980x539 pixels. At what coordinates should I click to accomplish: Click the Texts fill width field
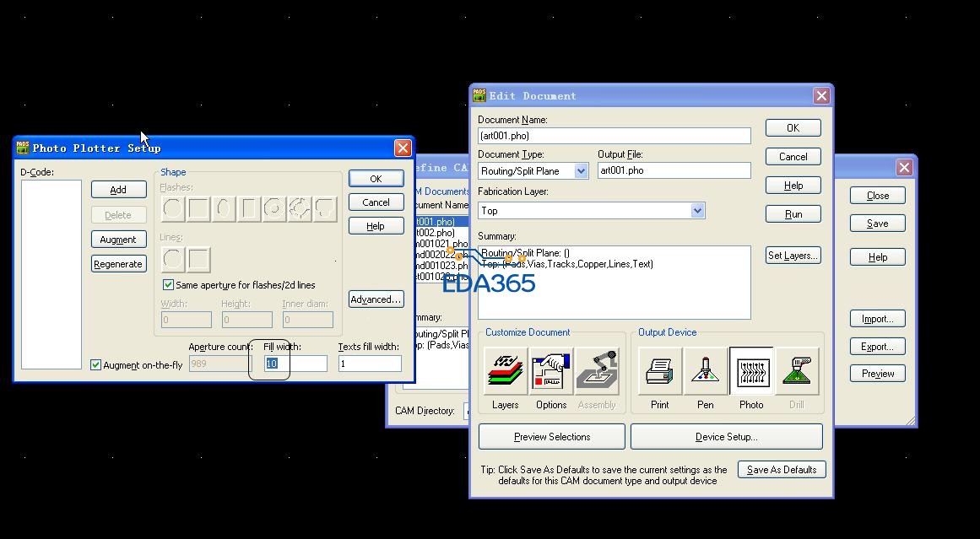pos(370,364)
